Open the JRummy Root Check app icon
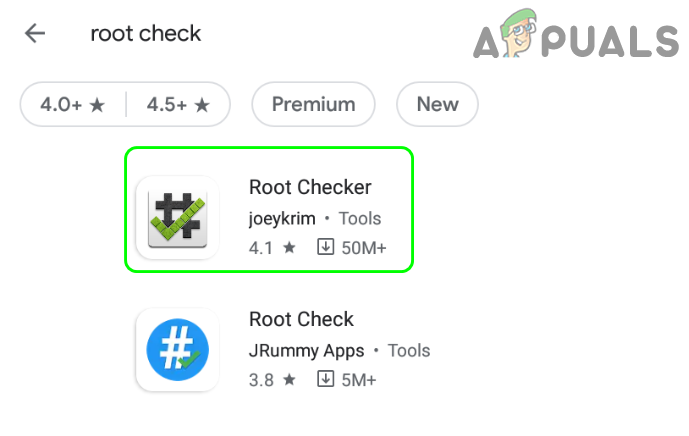The image size is (689, 436). tap(177, 350)
